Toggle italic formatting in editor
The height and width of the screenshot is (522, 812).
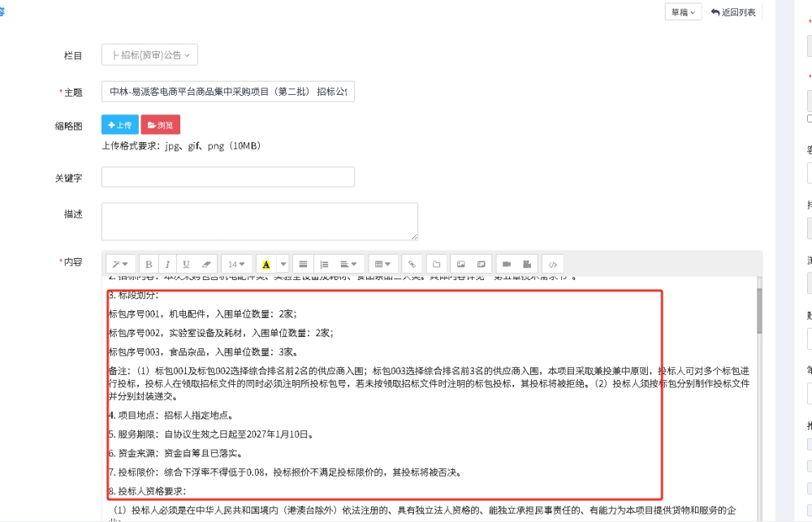pyautogui.click(x=167, y=264)
